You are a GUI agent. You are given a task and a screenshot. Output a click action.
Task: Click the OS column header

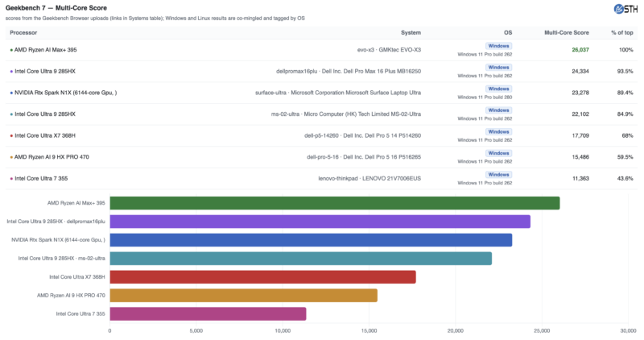click(508, 32)
